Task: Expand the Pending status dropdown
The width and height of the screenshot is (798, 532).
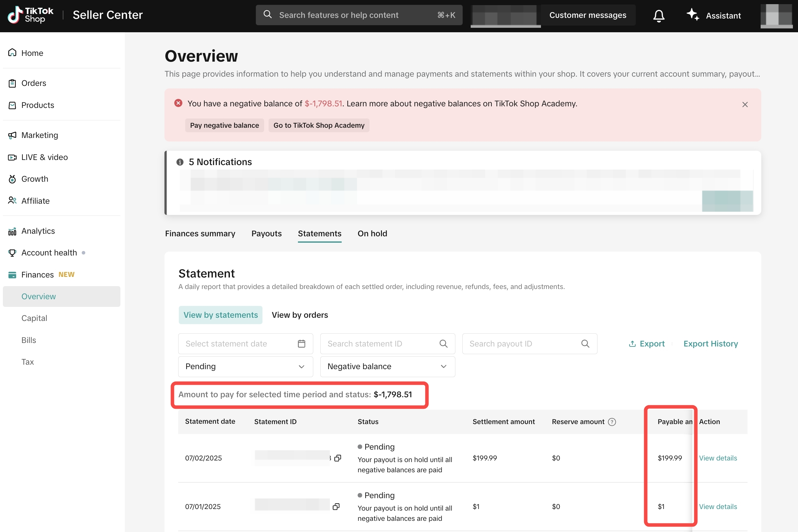Action: (245, 367)
